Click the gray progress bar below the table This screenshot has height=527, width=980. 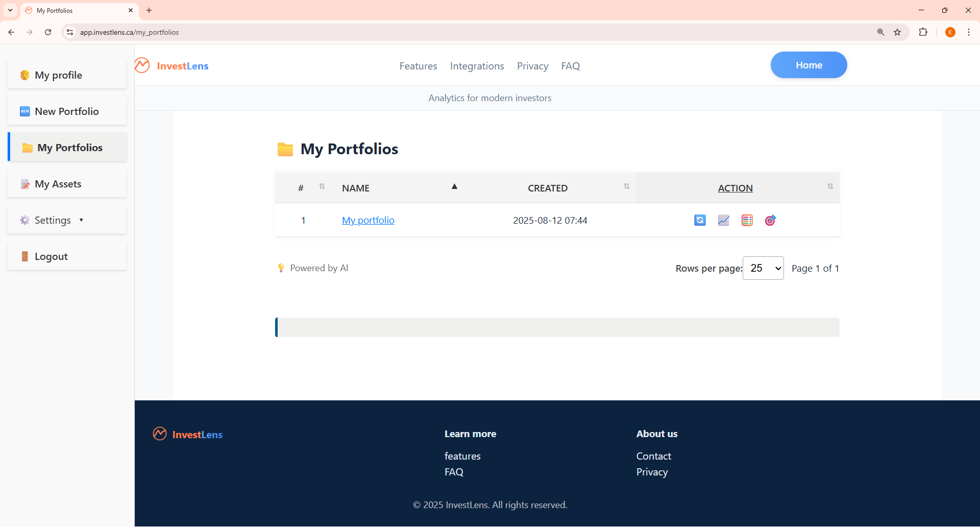pyautogui.click(x=557, y=327)
